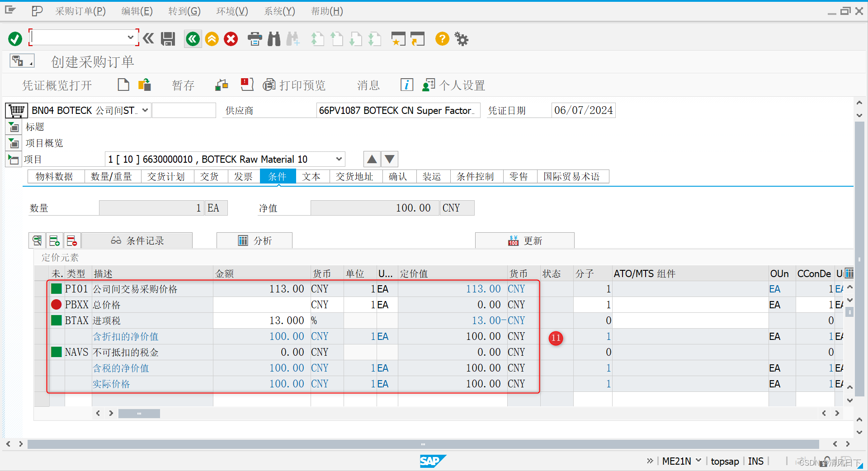Viewport: 868px width, 471px height.
Task: Click the Next item down-triangle button
Action: coord(390,159)
